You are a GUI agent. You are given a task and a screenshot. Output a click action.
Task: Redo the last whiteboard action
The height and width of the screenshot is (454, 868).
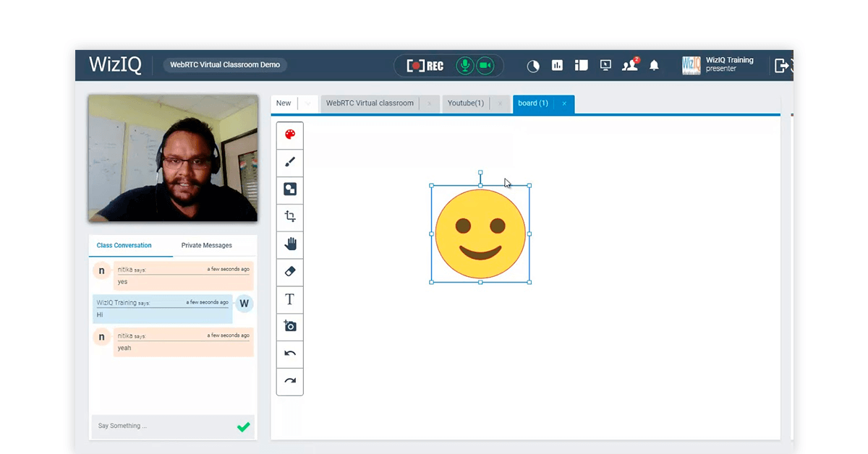click(x=290, y=381)
